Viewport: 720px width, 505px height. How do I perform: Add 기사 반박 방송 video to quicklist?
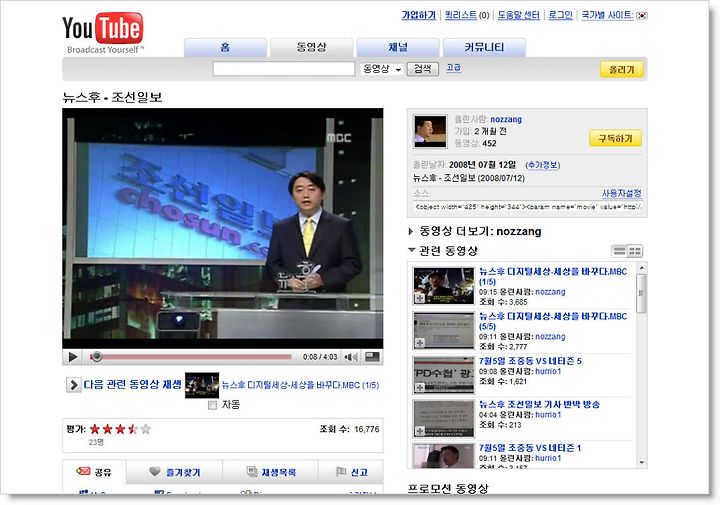[x=420, y=431]
